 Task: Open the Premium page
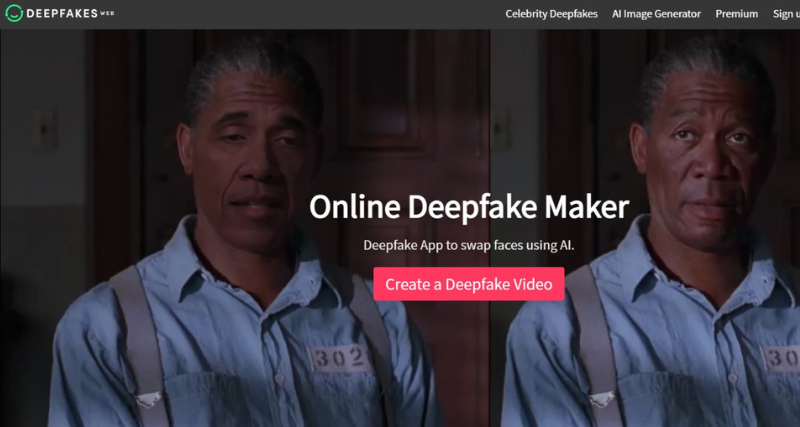point(736,14)
